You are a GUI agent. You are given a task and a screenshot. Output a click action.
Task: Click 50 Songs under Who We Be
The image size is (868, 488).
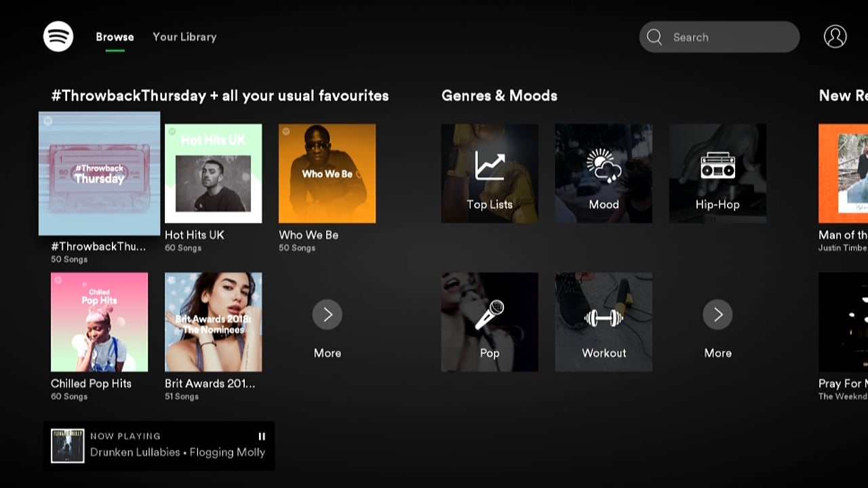(x=297, y=248)
